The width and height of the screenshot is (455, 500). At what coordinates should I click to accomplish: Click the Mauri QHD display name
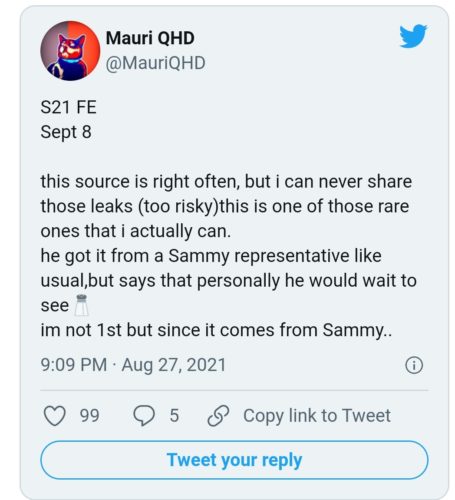coord(150,38)
